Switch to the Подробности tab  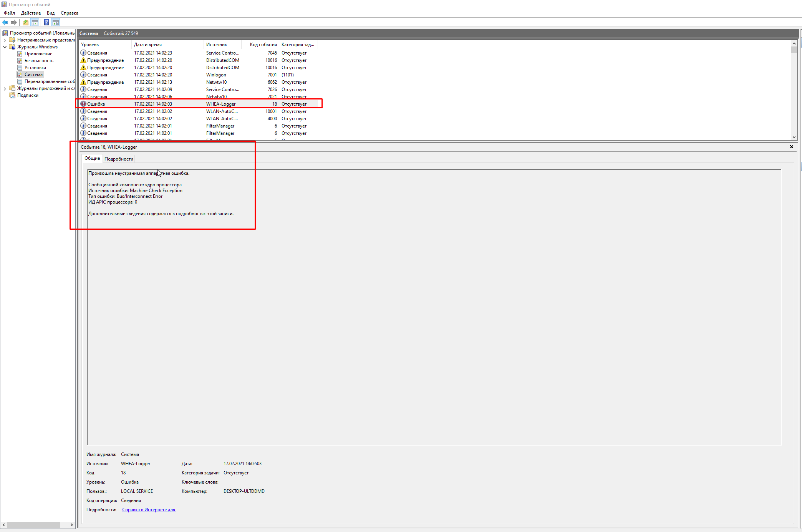119,159
